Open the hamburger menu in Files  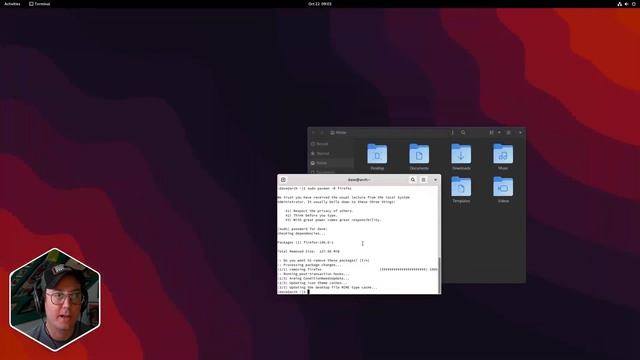pos(509,132)
